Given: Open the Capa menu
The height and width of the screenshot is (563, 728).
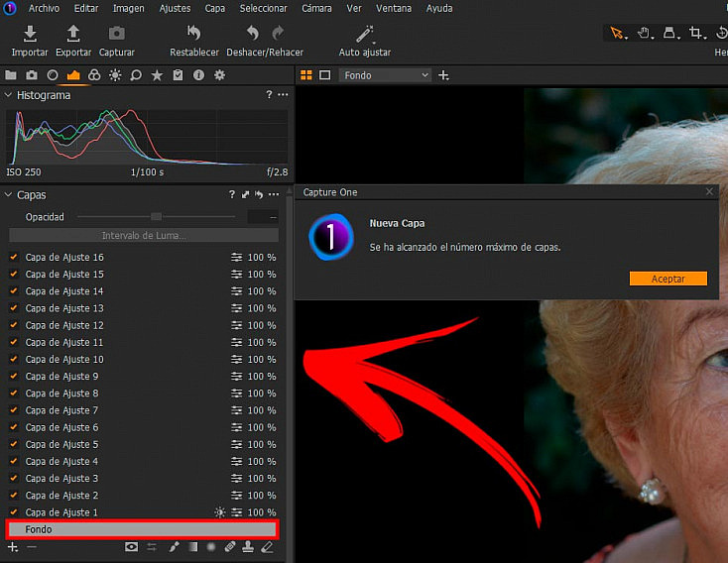Looking at the screenshot, I should [215, 8].
